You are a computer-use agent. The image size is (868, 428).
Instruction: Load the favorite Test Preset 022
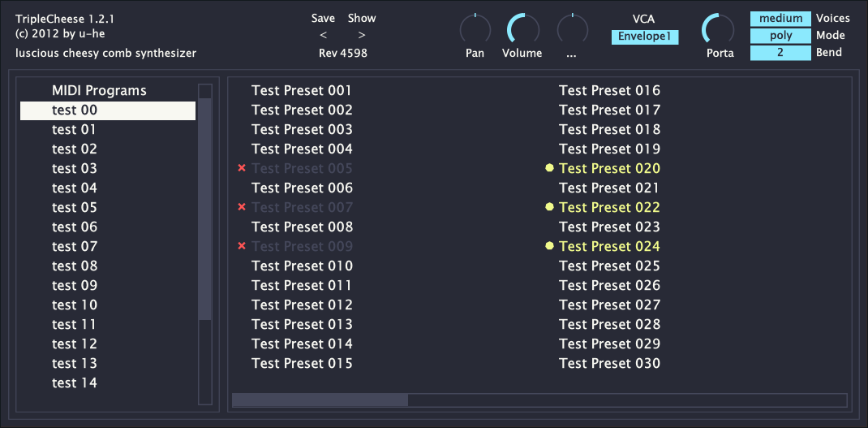click(x=609, y=207)
